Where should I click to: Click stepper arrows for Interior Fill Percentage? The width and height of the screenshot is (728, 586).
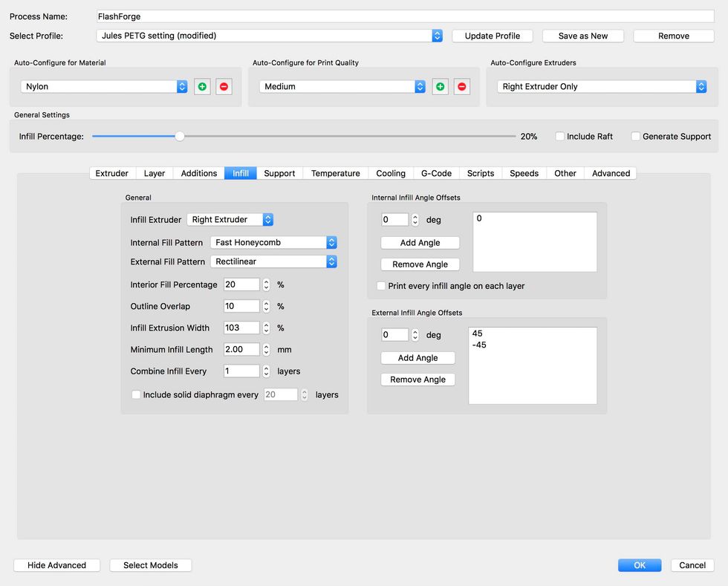click(266, 284)
